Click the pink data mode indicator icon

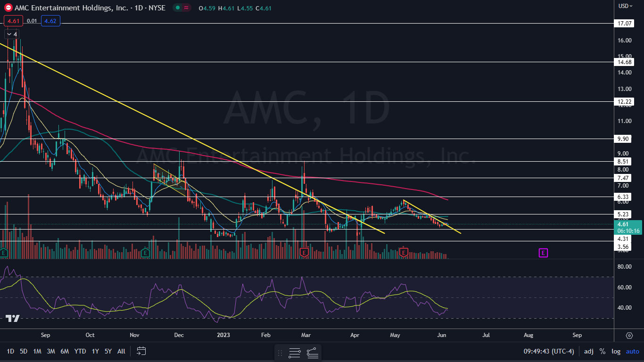187,8
